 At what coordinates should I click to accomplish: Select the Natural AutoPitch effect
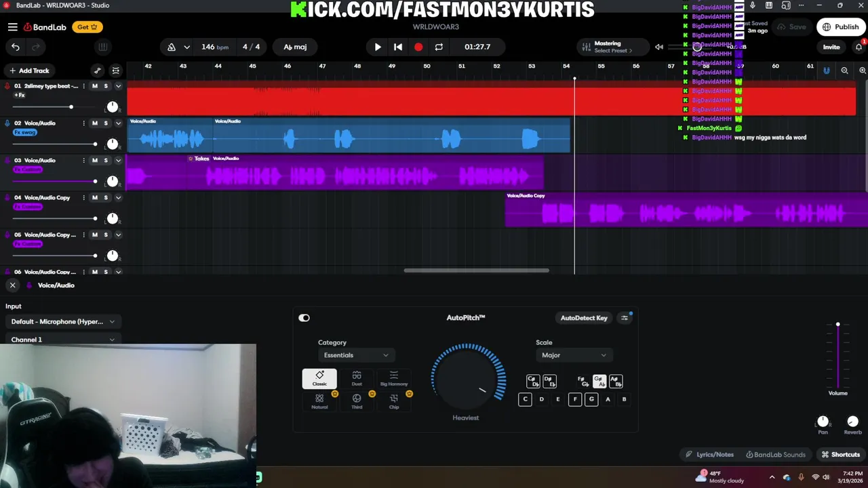click(x=319, y=401)
